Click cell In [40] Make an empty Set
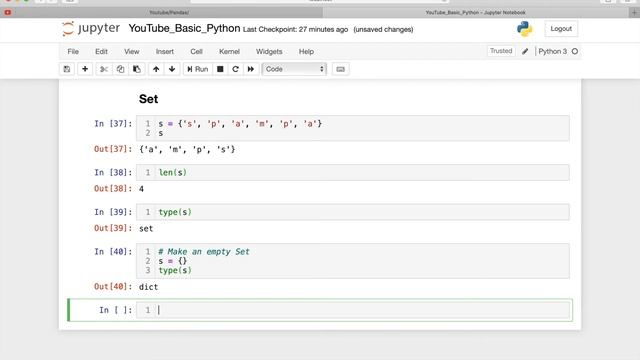 coord(353,261)
